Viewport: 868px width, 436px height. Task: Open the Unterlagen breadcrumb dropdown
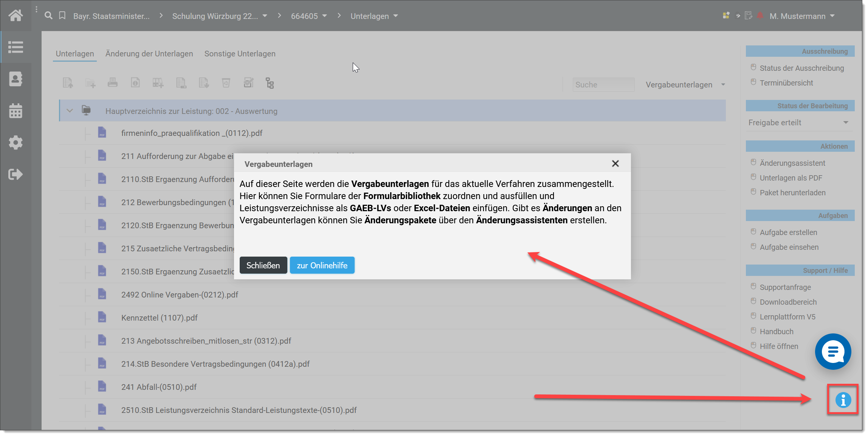pyautogui.click(x=395, y=16)
